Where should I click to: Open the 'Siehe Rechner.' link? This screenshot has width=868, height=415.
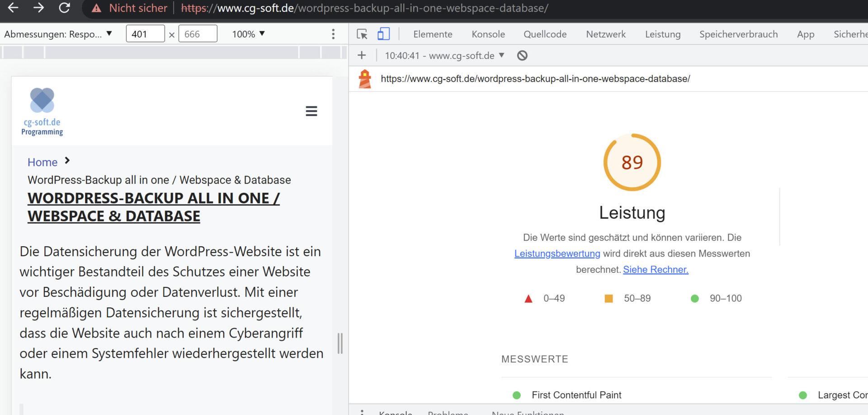[656, 270]
